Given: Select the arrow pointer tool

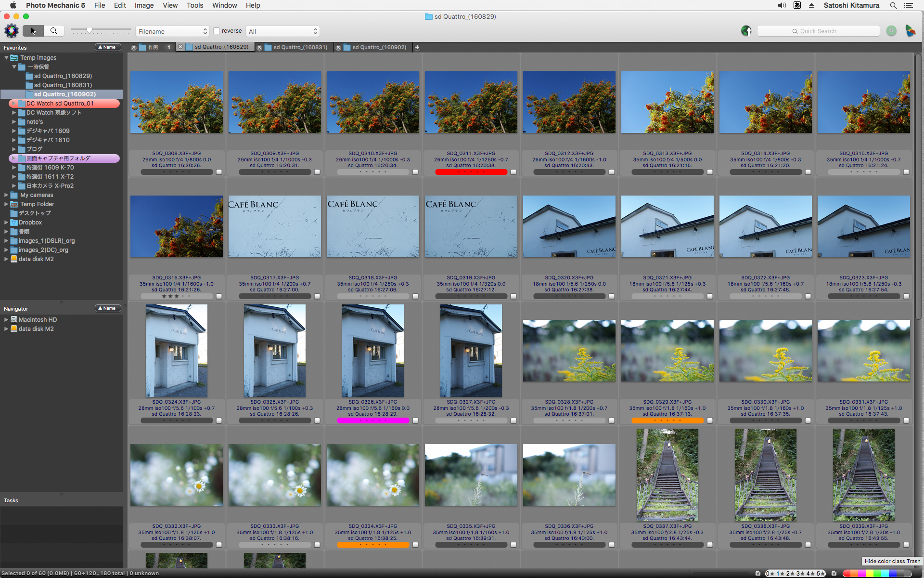Looking at the screenshot, I should click(33, 31).
